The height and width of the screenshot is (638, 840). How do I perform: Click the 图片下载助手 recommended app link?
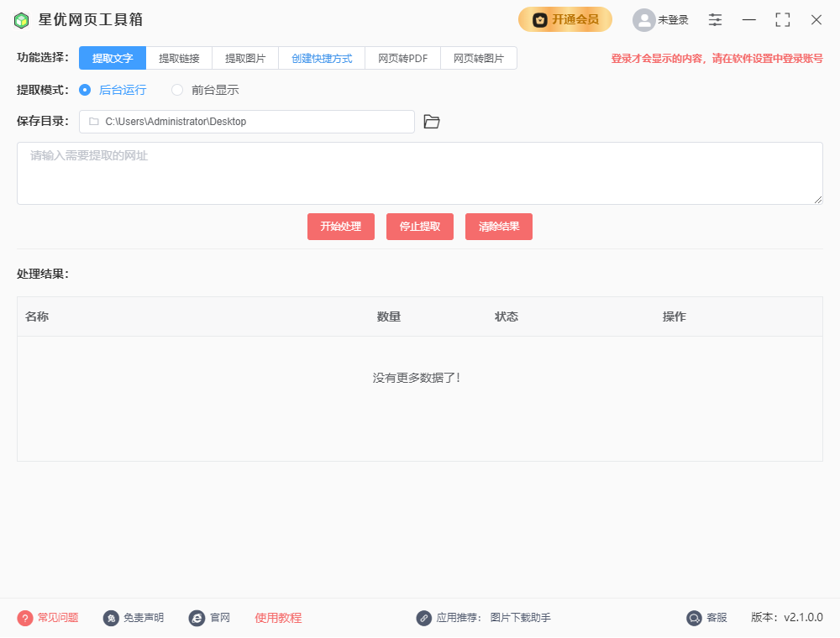coord(518,617)
